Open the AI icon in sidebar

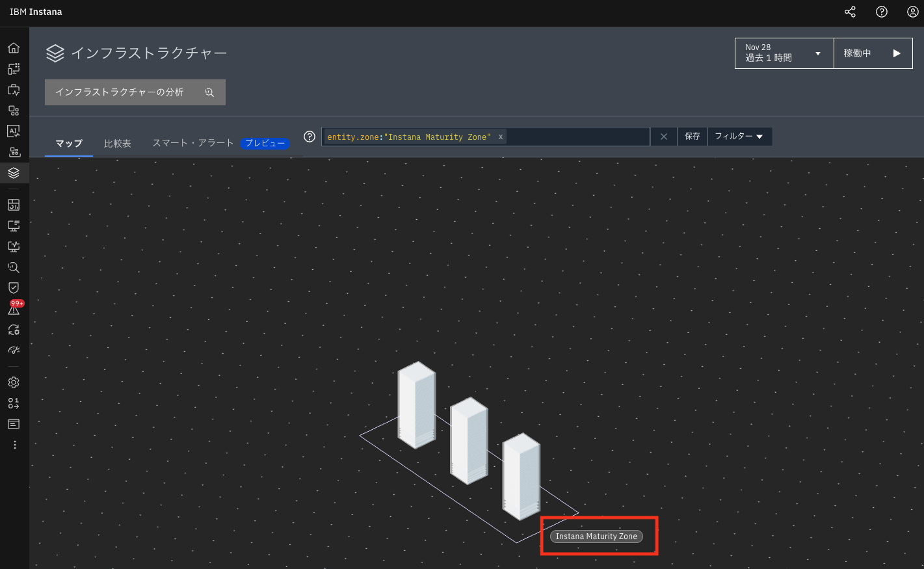coord(14,131)
